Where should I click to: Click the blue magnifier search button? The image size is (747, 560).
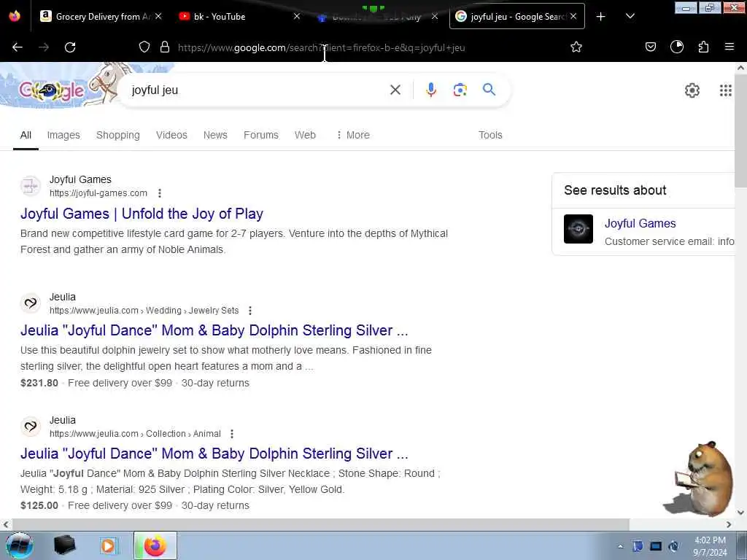coord(489,90)
